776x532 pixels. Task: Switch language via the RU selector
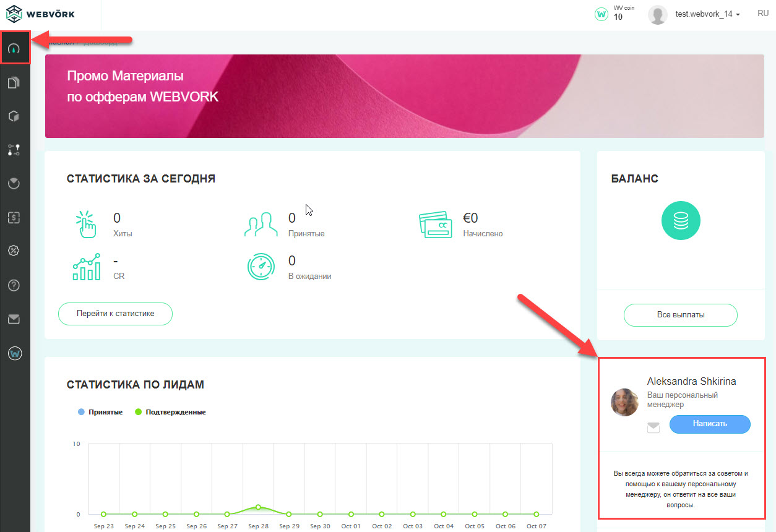click(x=763, y=13)
